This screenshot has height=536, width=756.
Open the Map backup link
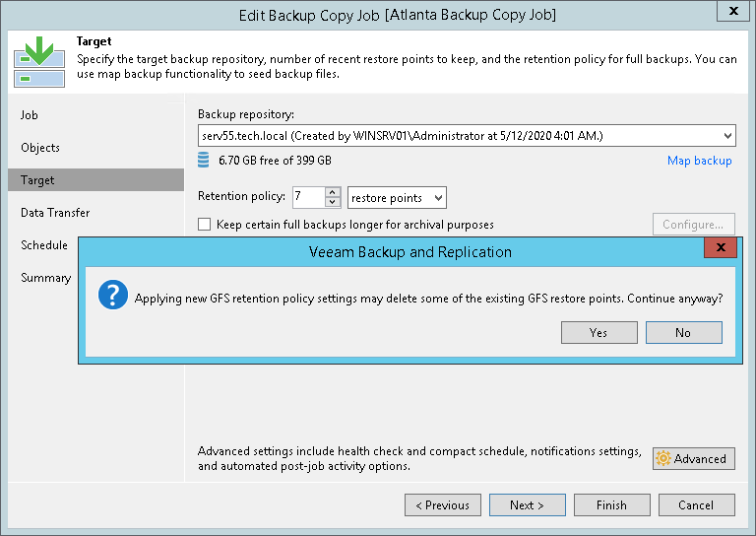point(699,161)
